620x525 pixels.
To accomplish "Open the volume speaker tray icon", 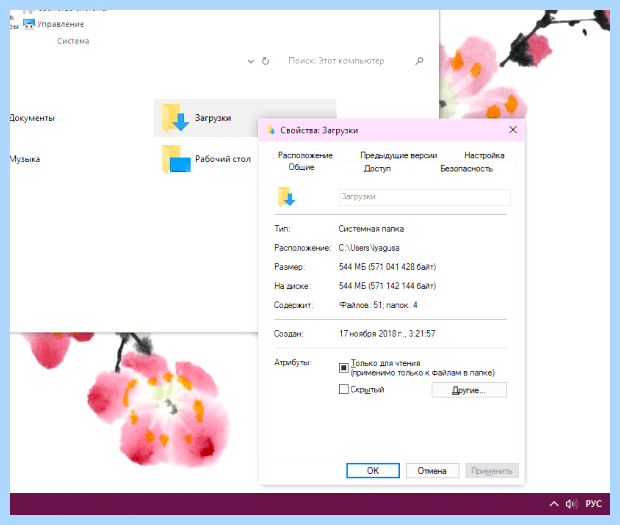I will 571,504.
